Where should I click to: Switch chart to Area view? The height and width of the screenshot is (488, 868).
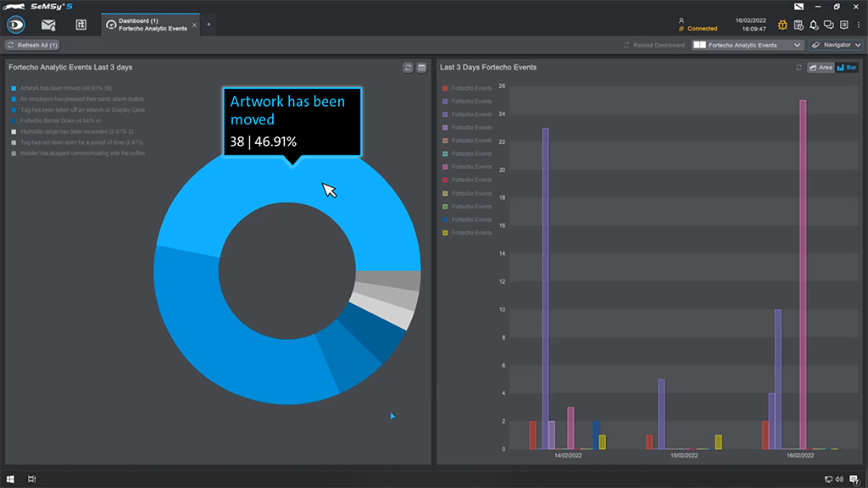tap(820, 68)
